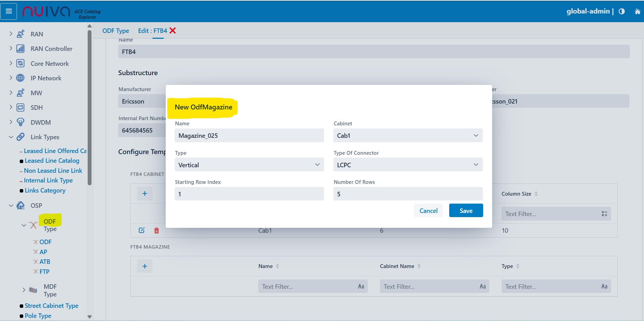Toggle dark/light theme contrast icon
The width and height of the screenshot is (644, 321).
pyautogui.click(x=621, y=11)
